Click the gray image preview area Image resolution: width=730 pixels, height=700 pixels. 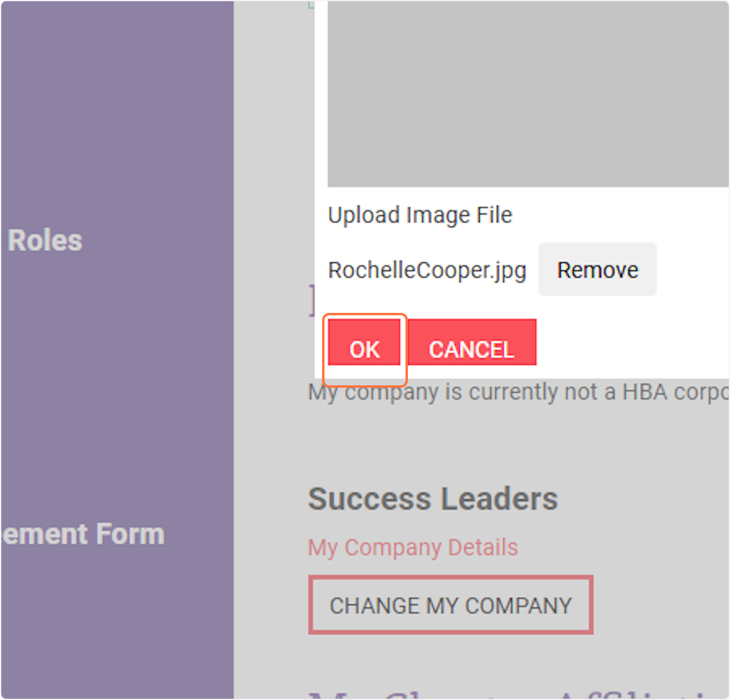[x=528, y=94]
